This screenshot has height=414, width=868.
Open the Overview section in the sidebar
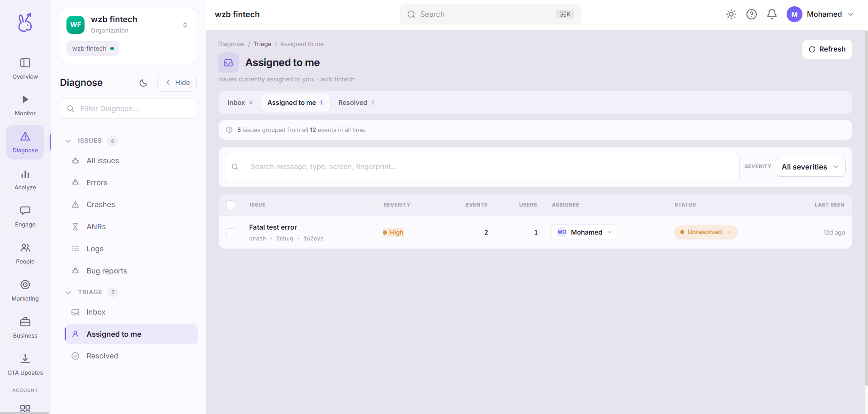point(25,68)
